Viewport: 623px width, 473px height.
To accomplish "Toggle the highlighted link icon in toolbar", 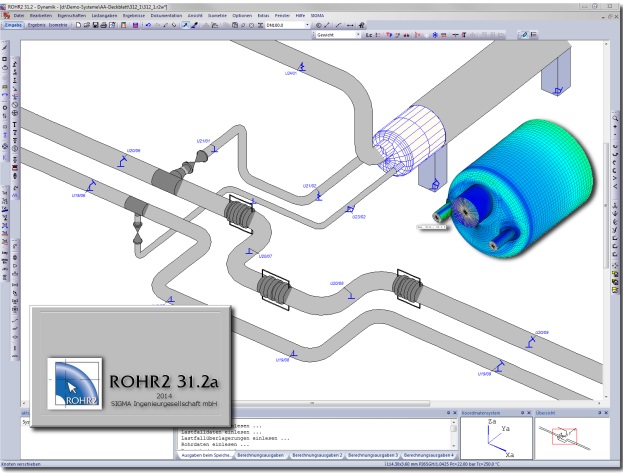I will [524, 35].
